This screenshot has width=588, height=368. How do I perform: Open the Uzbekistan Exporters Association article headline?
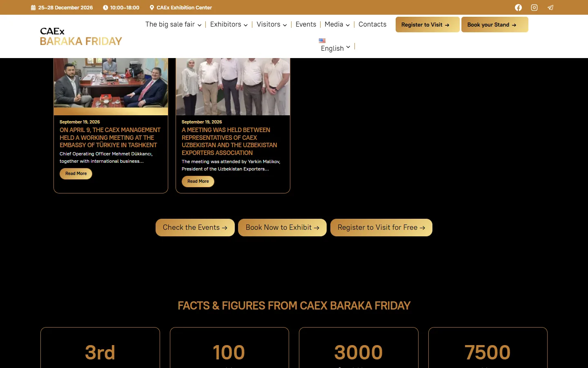[x=229, y=141]
